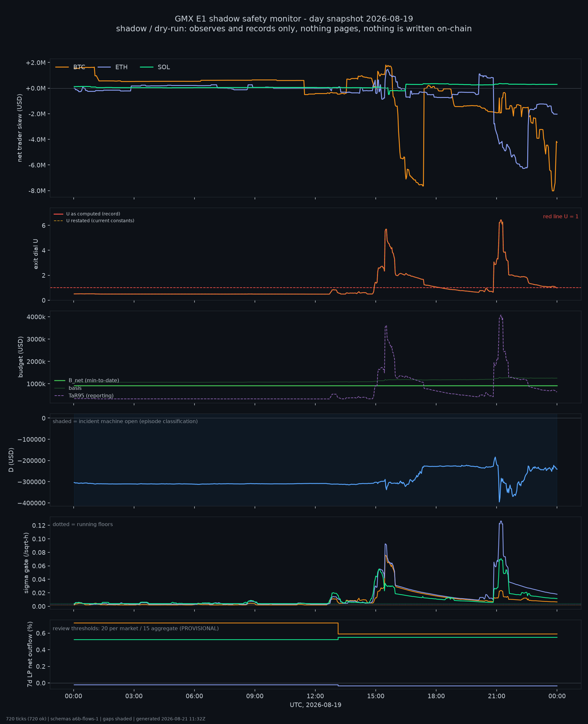Image resolution: width=588 pixels, height=724 pixels.
Task: Click the 'UTC, 2026-08-19' x-axis label
Action: point(315,705)
